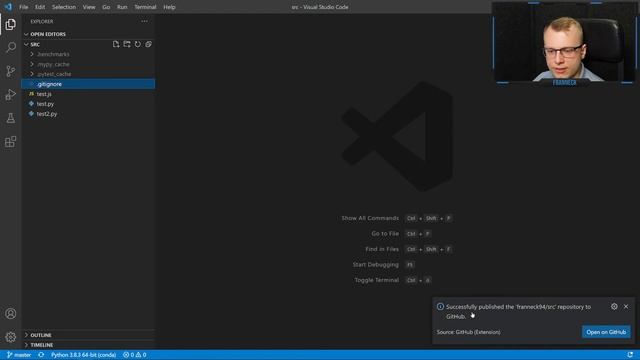Open the File menu
The width and height of the screenshot is (640, 360).
(24, 7)
